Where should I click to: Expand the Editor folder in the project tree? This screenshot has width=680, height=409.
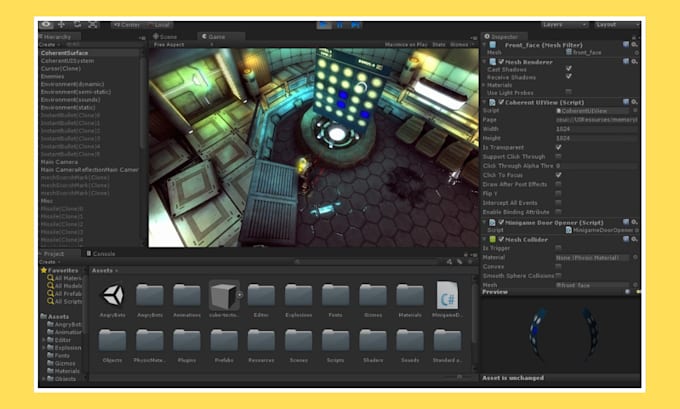click(43, 340)
